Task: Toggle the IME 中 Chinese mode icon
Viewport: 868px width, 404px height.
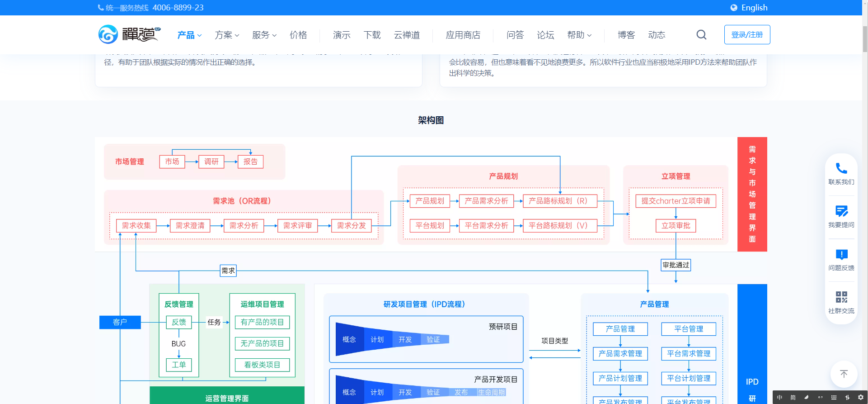Action: [x=779, y=397]
